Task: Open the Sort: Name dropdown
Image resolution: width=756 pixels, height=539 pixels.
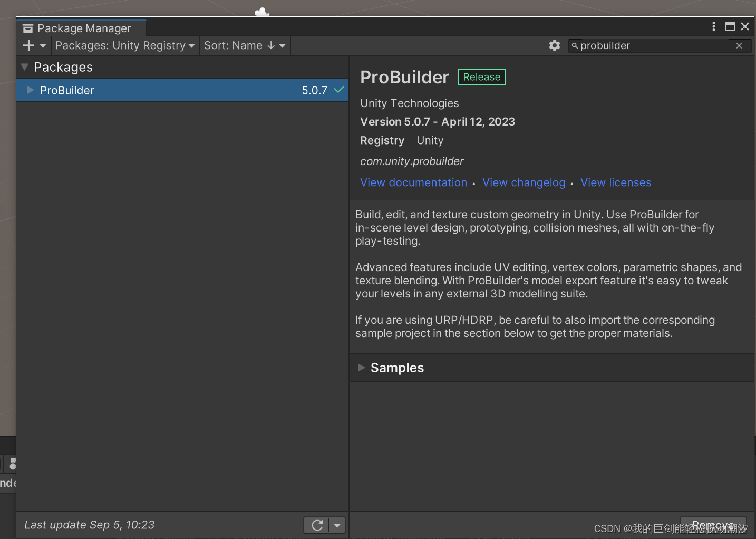Action: [x=245, y=45]
